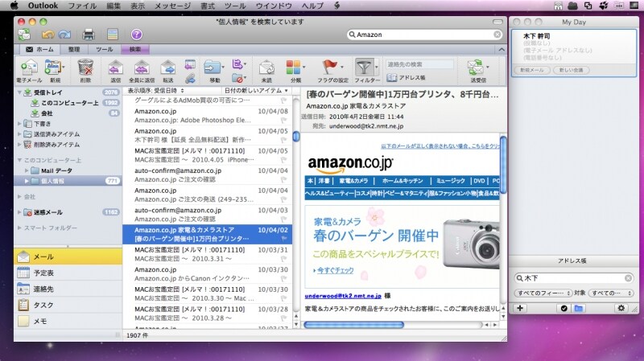The image size is (644, 361).
Task: Open the 表示順序: 受信日時 sort dropdown
Action: (x=155, y=90)
